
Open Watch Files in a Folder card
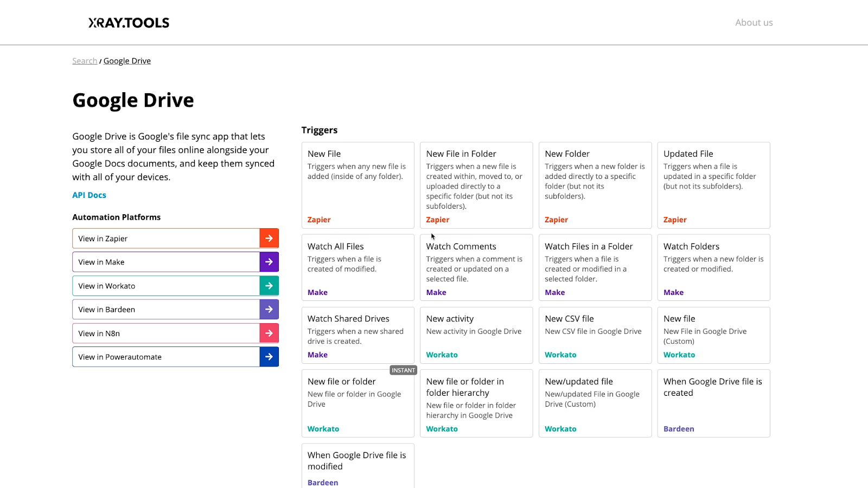[595, 268]
